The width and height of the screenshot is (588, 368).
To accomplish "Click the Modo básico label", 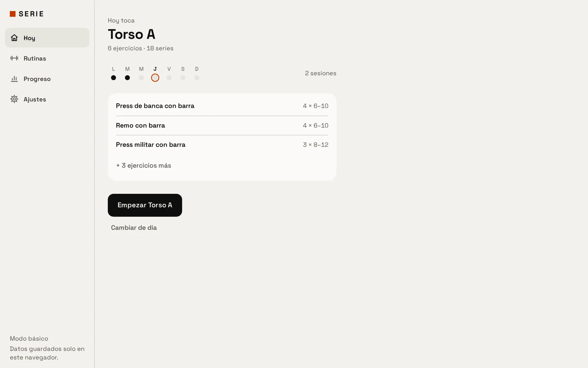I will point(29,339).
